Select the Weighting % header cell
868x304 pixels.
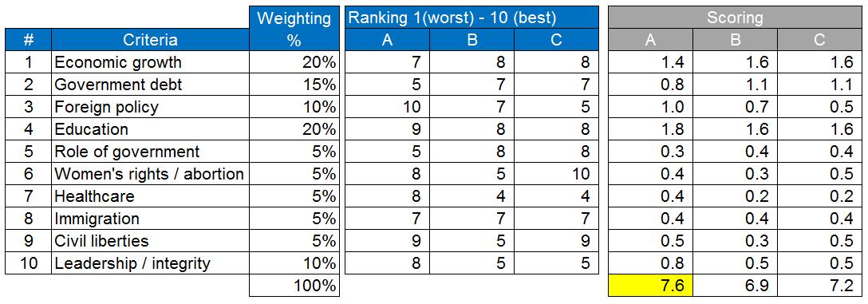click(294, 29)
